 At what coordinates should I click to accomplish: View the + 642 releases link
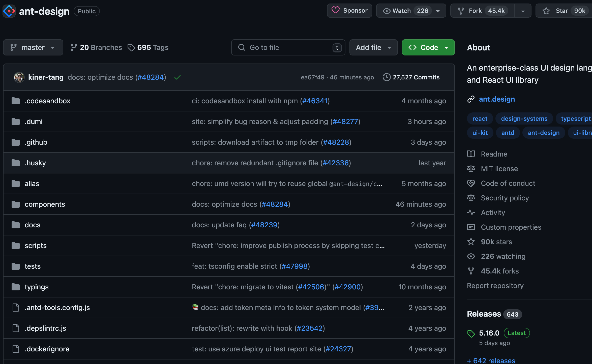pos(491,360)
